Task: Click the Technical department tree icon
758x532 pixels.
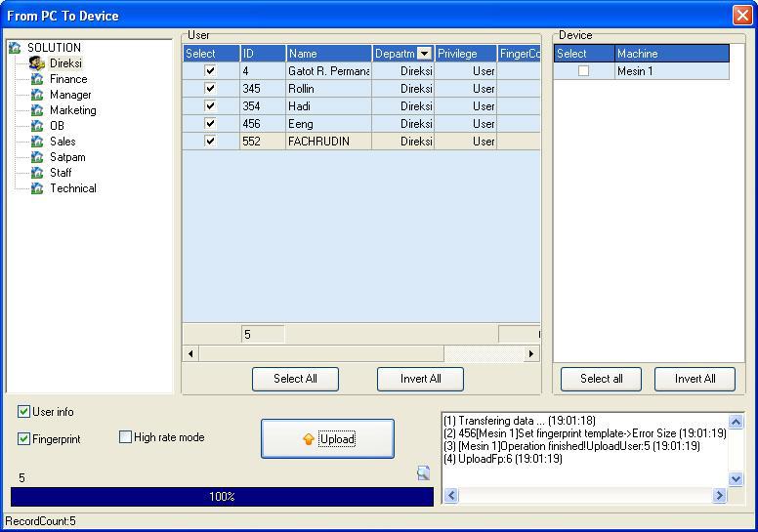Action: tap(37, 188)
